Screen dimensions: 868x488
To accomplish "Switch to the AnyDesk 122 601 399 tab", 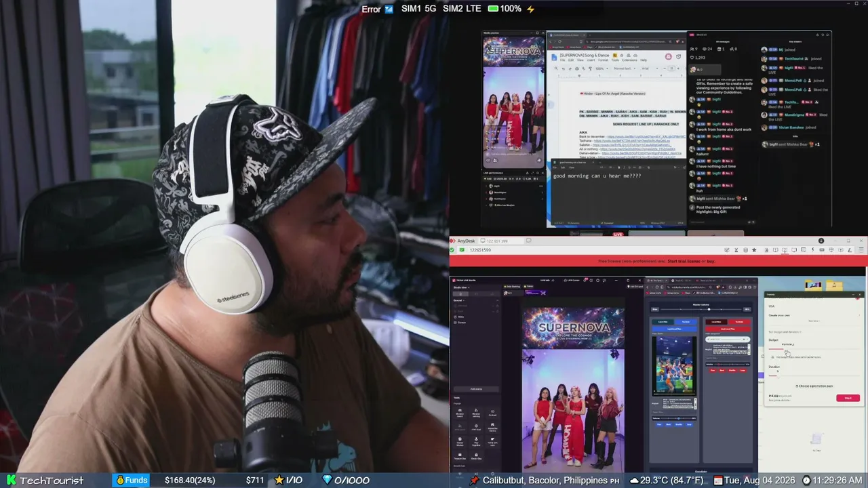I will tap(501, 241).
